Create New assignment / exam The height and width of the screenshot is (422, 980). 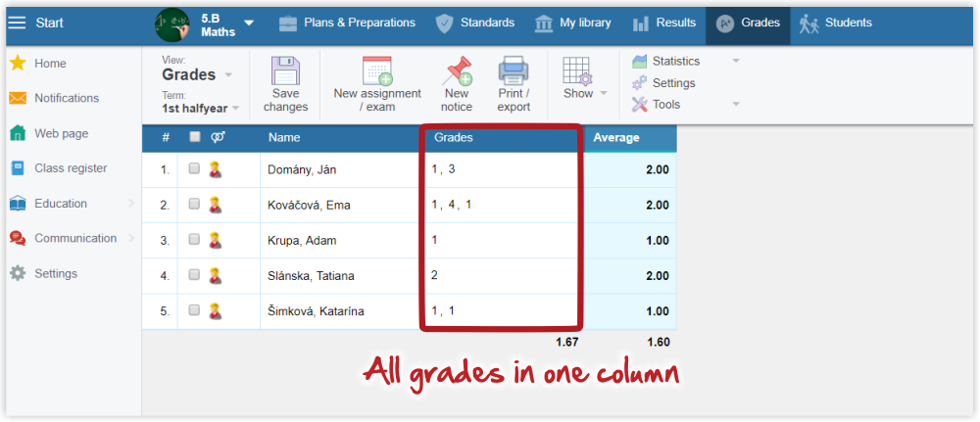(377, 85)
